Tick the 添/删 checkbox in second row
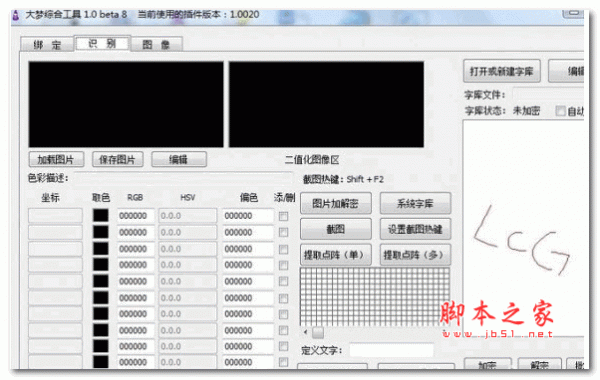The width and height of the screenshot is (600, 380). coord(284,232)
